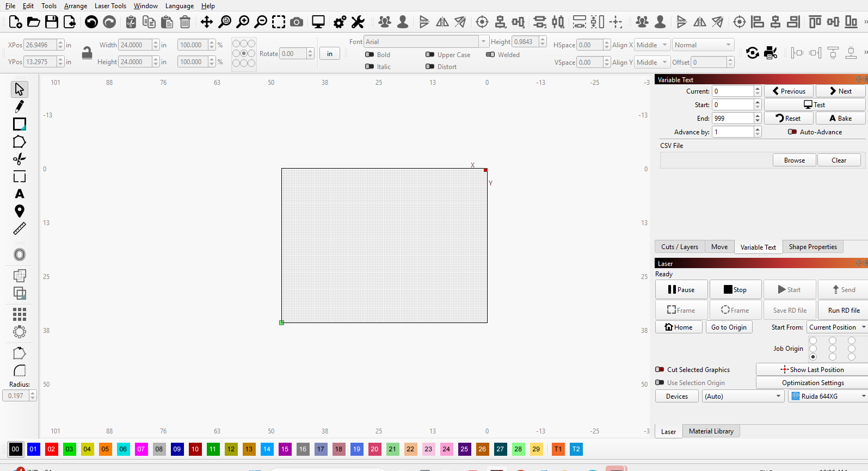Screen dimensions: 868x471
Task: Select the Create Text tool
Action: pos(20,194)
